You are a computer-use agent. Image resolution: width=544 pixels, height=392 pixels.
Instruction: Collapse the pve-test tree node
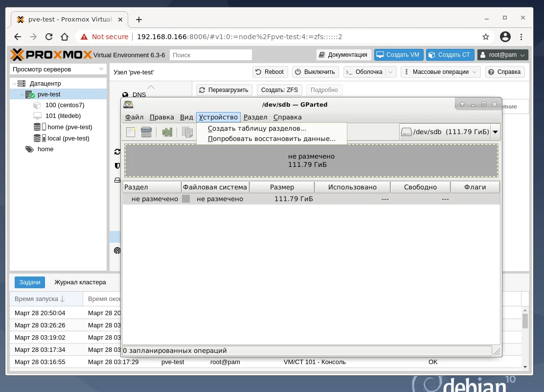[22, 94]
